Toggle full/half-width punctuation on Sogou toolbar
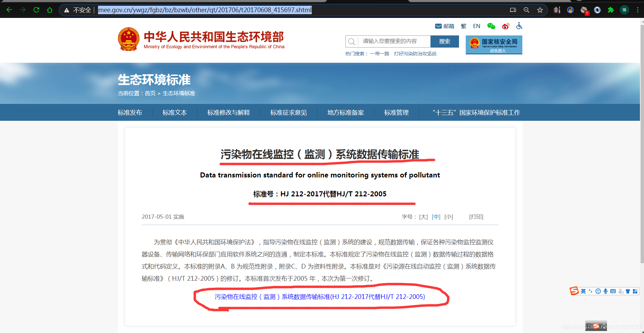Image resolution: width=644 pixels, height=333 pixels. 591,291
